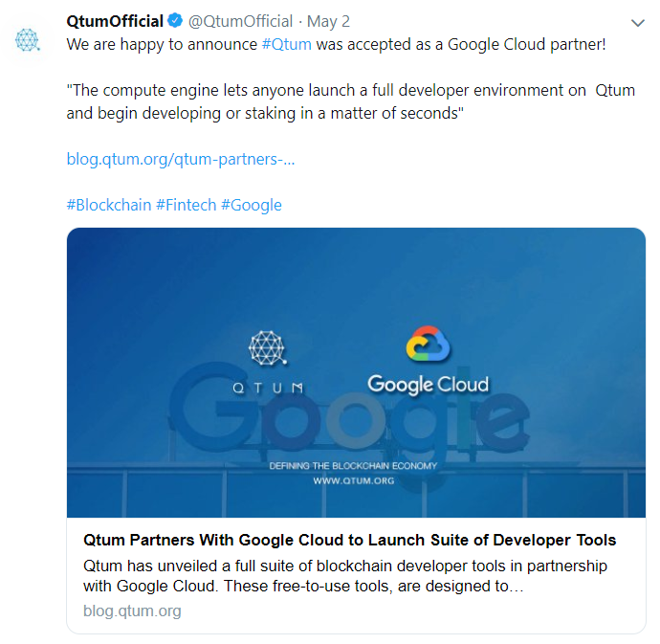660x644 pixels.
Task: Click the Google Cloud logo in the card image
Action: (x=428, y=385)
